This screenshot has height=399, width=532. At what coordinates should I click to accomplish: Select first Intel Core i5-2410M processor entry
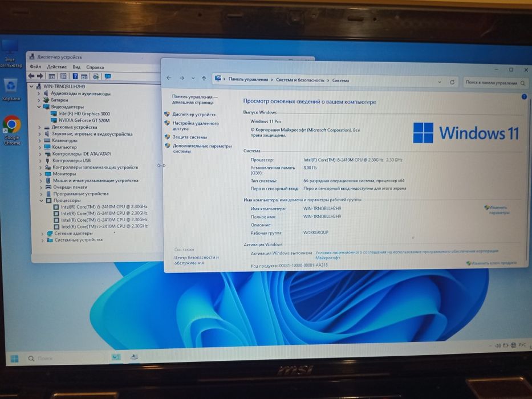point(104,206)
